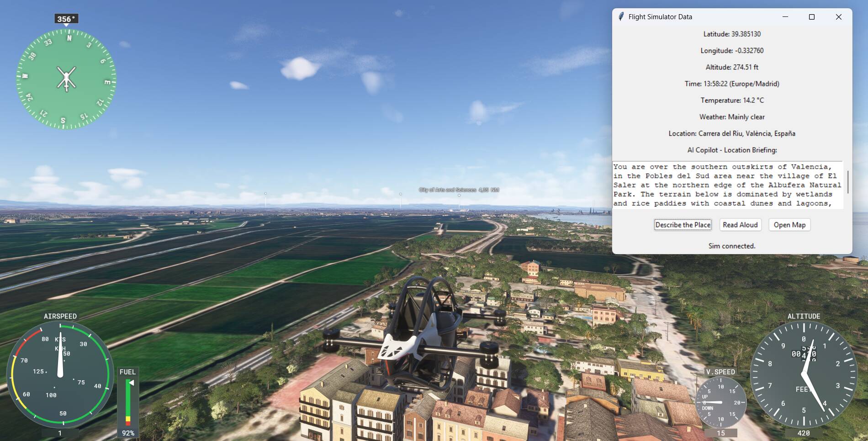This screenshot has width=868, height=441.
Task: Click the "15" readout below V.SPEED gauge
Action: pos(721,433)
